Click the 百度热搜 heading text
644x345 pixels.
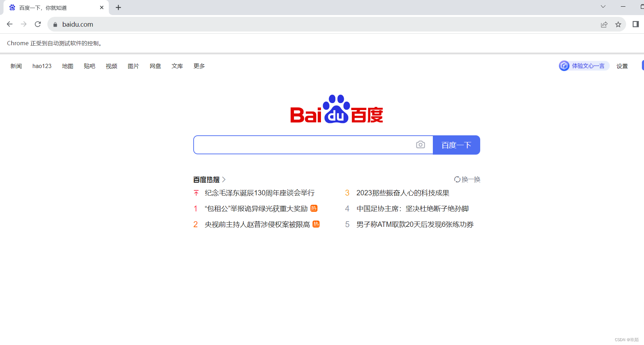point(206,180)
